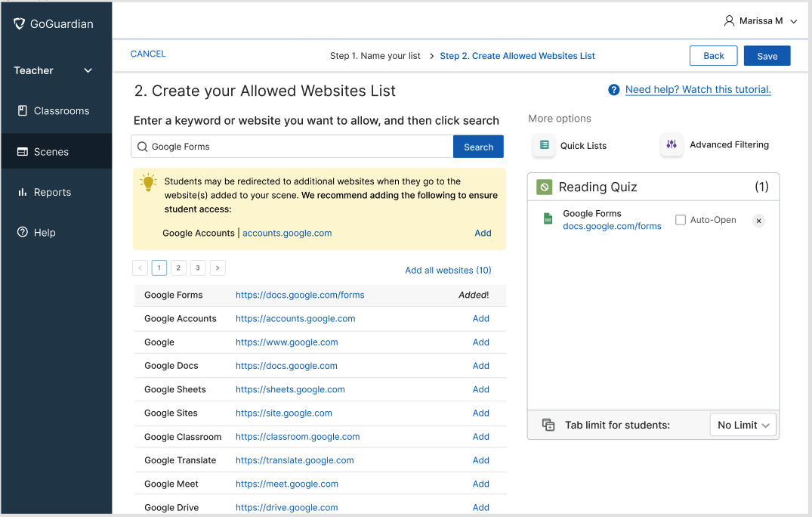The width and height of the screenshot is (812, 517).
Task: Click the Help question mark icon
Action: [22, 232]
